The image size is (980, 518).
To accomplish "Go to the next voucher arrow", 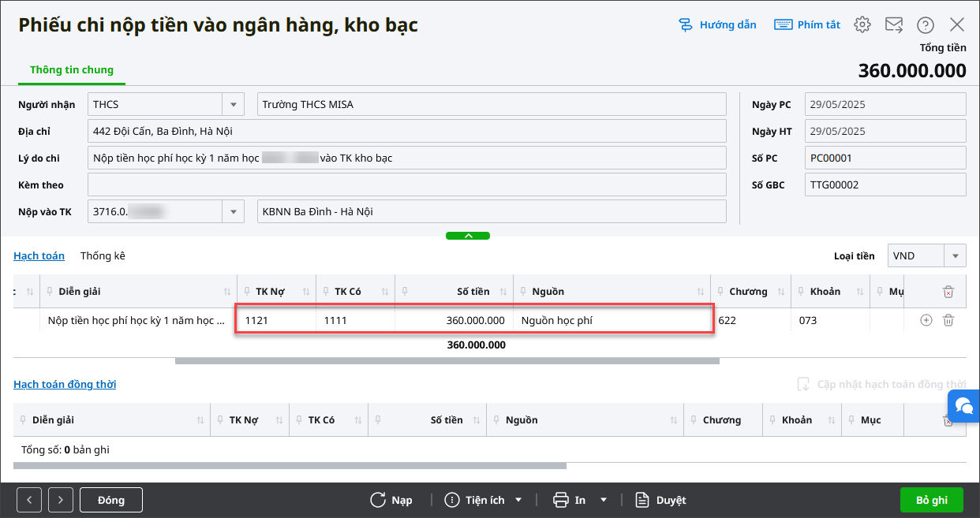I will coord(61,500).
